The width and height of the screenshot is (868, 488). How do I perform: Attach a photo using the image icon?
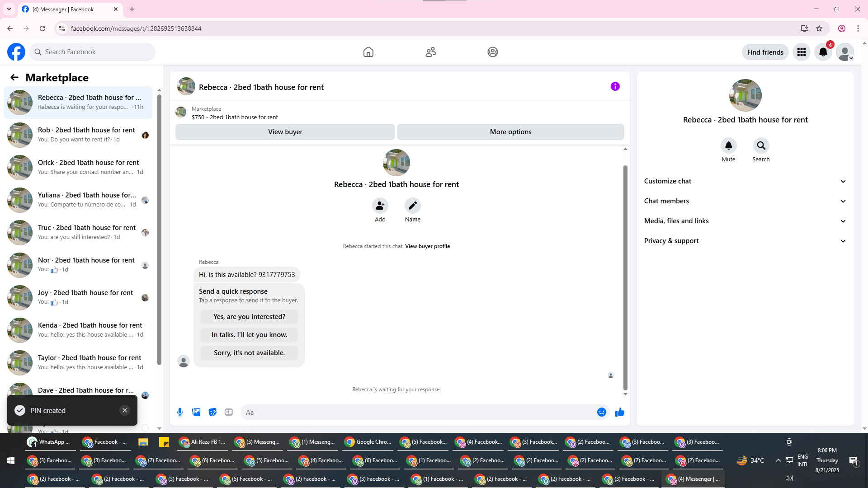[x=196, y=412]
